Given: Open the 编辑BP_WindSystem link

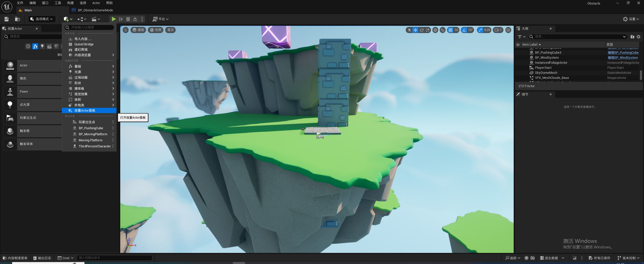Looking at the screenshot, I should pos(623,58).
